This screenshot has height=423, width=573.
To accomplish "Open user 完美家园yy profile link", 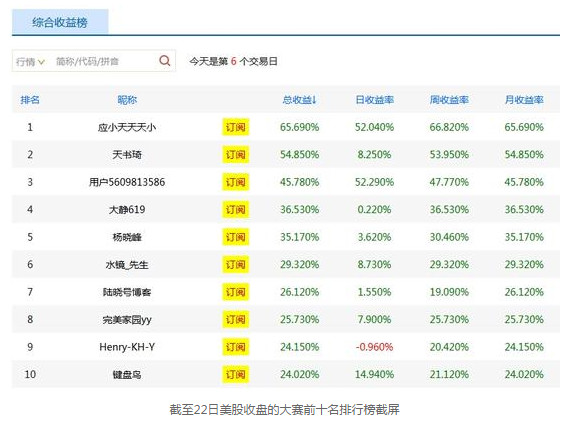I will click(x=127, y=320).
